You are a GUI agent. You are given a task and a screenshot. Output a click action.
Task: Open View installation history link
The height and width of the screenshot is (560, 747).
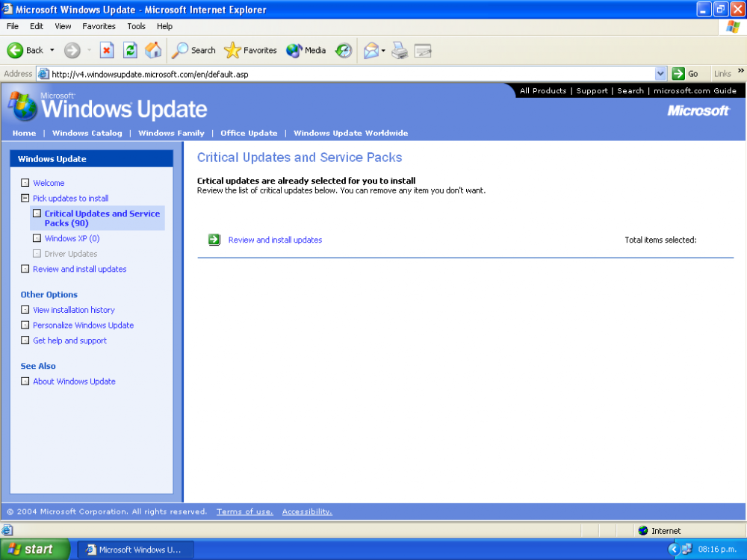(x=74, y=310)
